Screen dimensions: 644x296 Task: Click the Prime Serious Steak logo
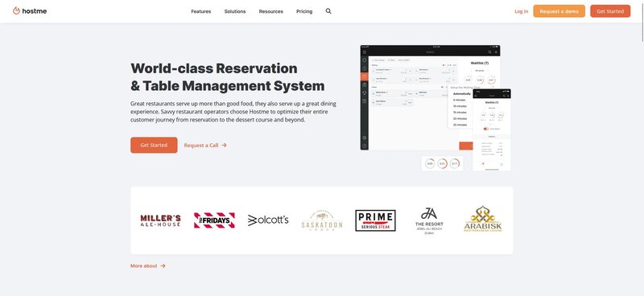tap(375, 220)
